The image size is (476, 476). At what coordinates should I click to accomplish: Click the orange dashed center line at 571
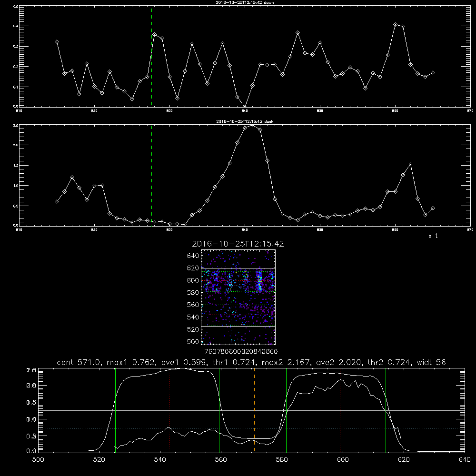tap(254, 410)
